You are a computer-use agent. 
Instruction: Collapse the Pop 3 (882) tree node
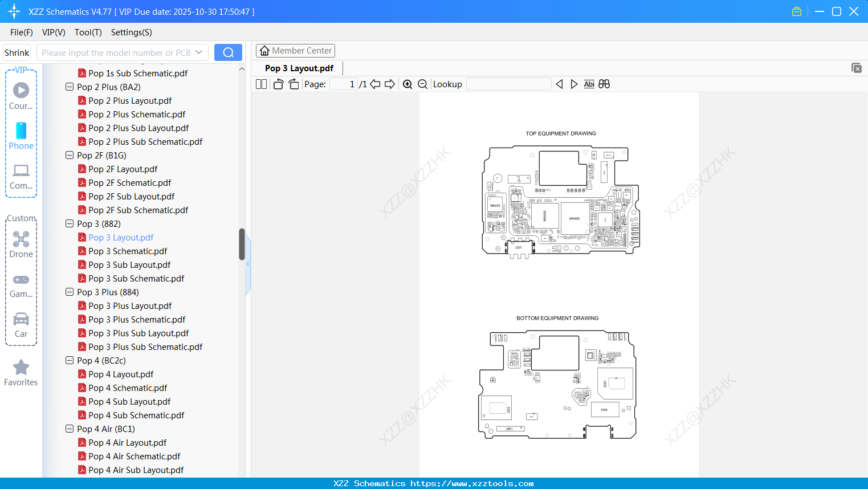pyautogui.click(x=69, y=223)
